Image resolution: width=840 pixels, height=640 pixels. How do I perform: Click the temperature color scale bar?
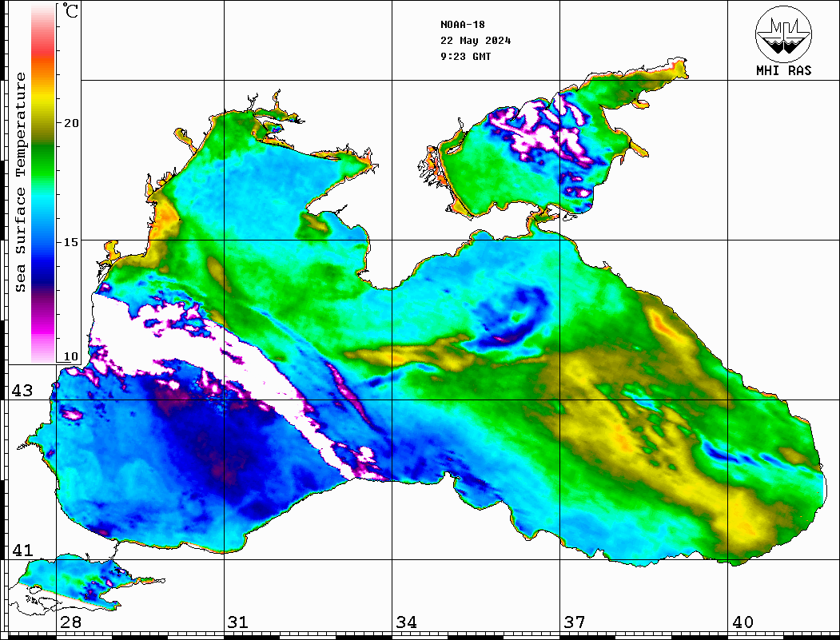pos(43,184)
